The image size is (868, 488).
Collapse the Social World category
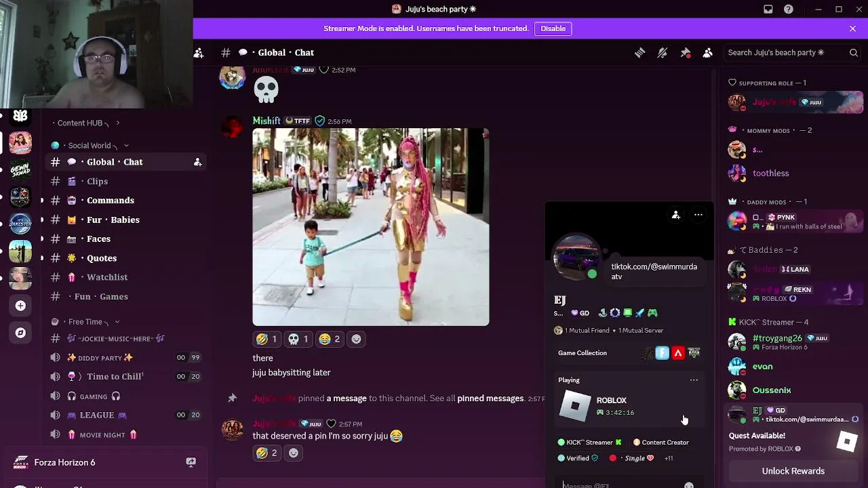click(x=90, y=146)
